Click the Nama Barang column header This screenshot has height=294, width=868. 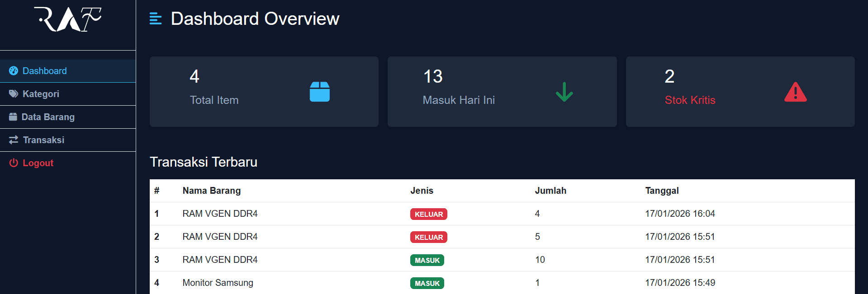click(211, 191)
